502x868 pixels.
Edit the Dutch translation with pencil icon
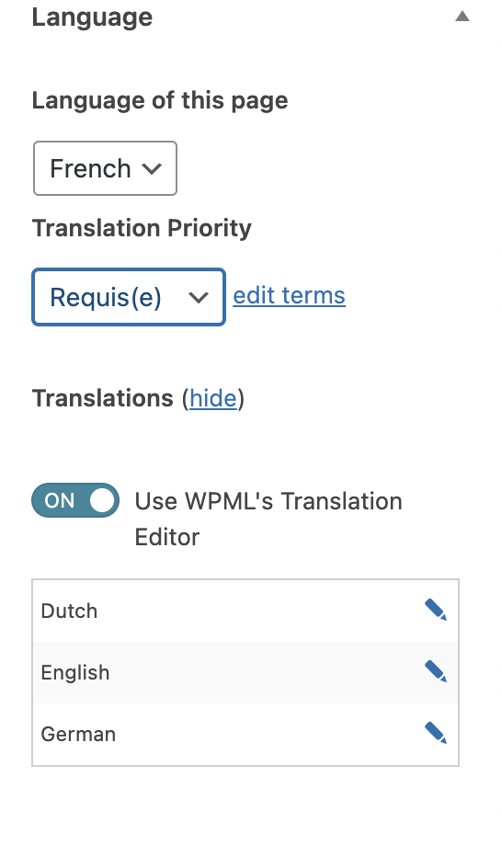(436, 611)
